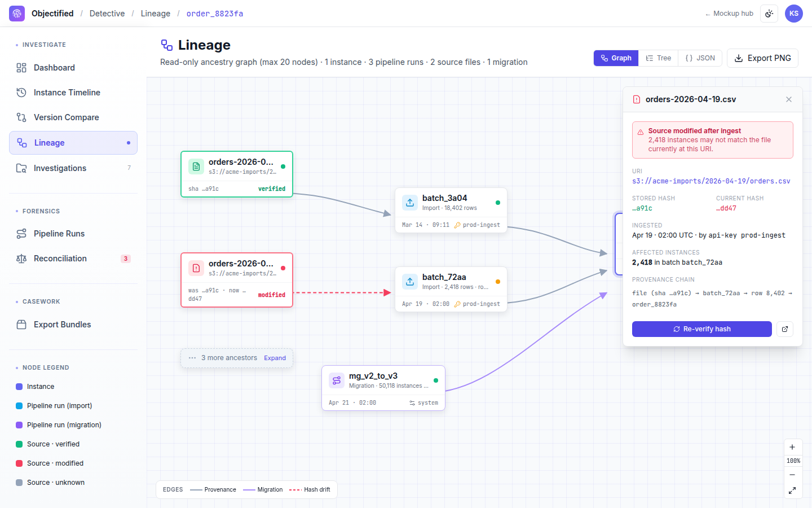This screenshot has width=812, height=508.
Task: Select the mg_v2_to_v3 migration node
Action: (x=383, y=388)
